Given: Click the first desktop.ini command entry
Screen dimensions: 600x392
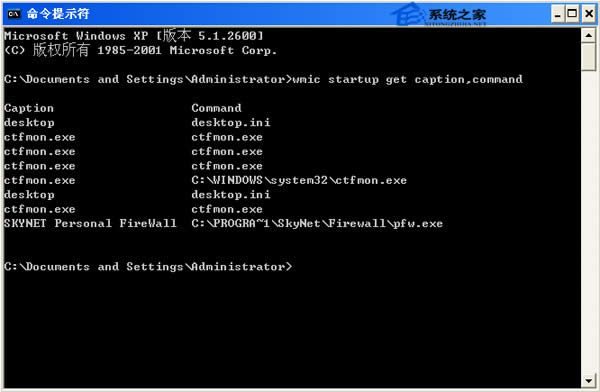Looking at the screenshot, I should coord(231,122).
